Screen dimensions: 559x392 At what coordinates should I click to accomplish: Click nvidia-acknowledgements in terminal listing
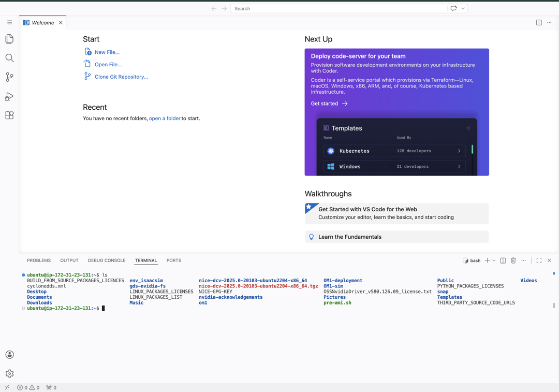[231, 297]
